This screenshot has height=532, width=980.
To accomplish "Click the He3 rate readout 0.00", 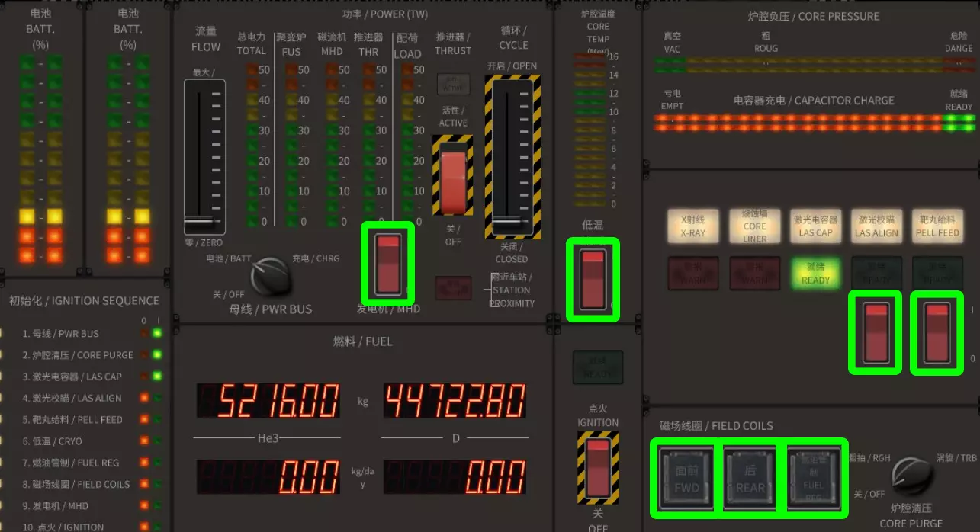I will pyautogui.click(x=268, y=476).
